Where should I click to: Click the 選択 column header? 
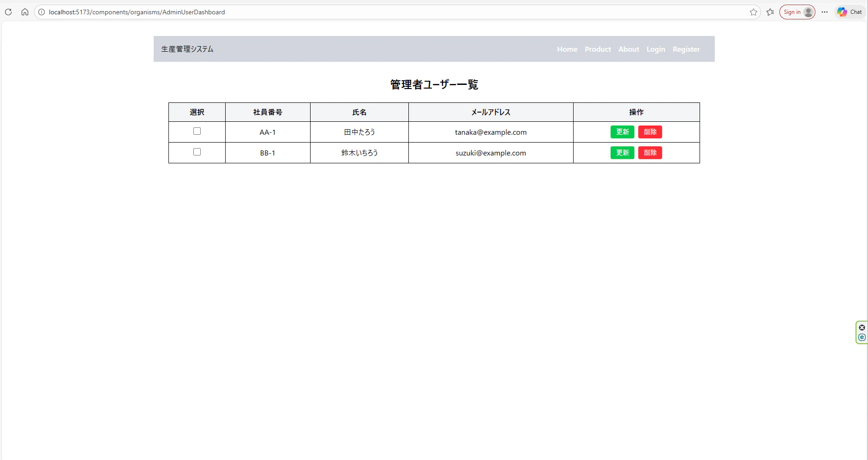pyautogui.click(x=197, y=112)
